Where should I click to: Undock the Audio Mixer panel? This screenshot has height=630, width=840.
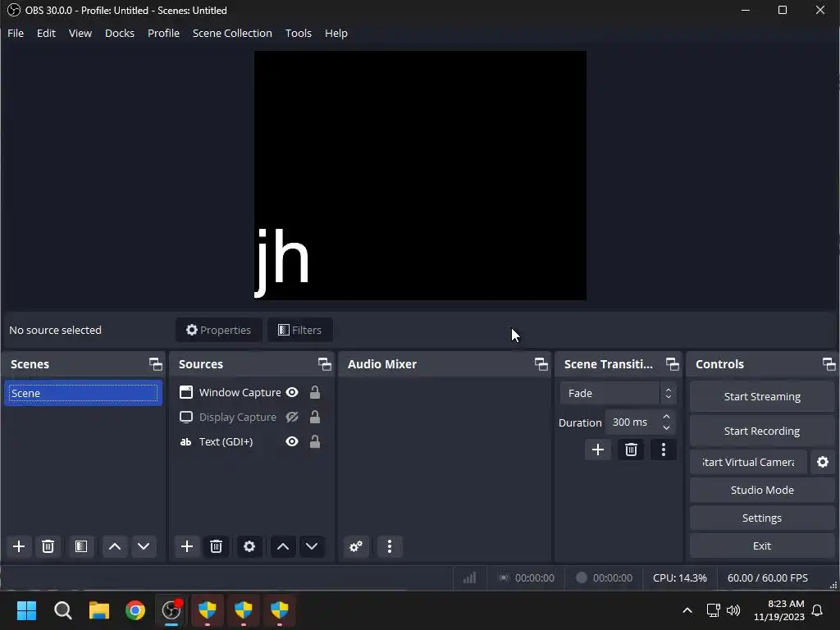point(541,364)
